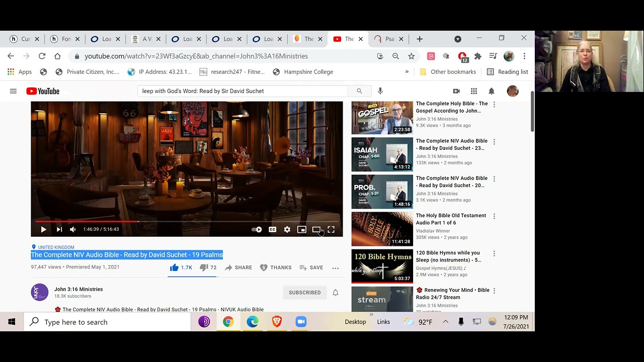Click the THANKS button

[275, 267]
